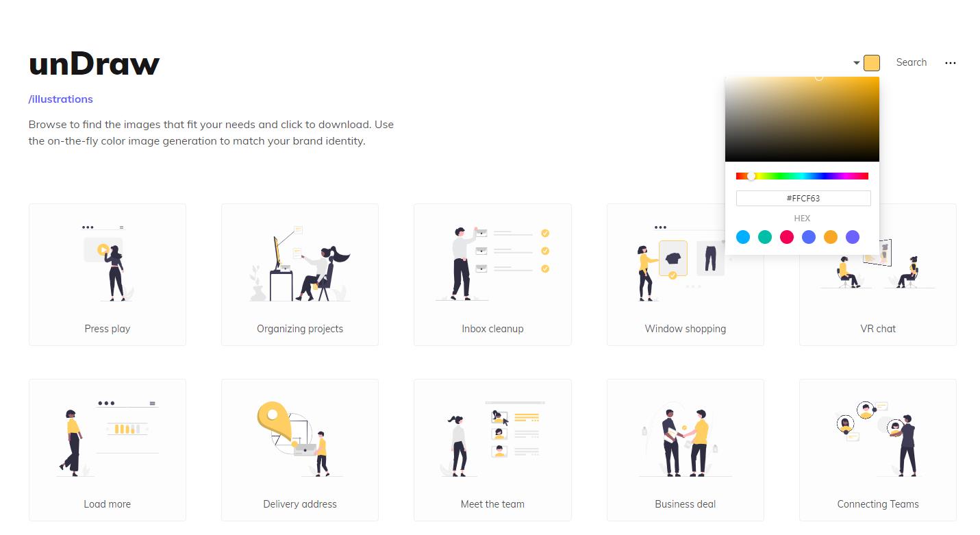Click the hue slider bar

(802, 176)
